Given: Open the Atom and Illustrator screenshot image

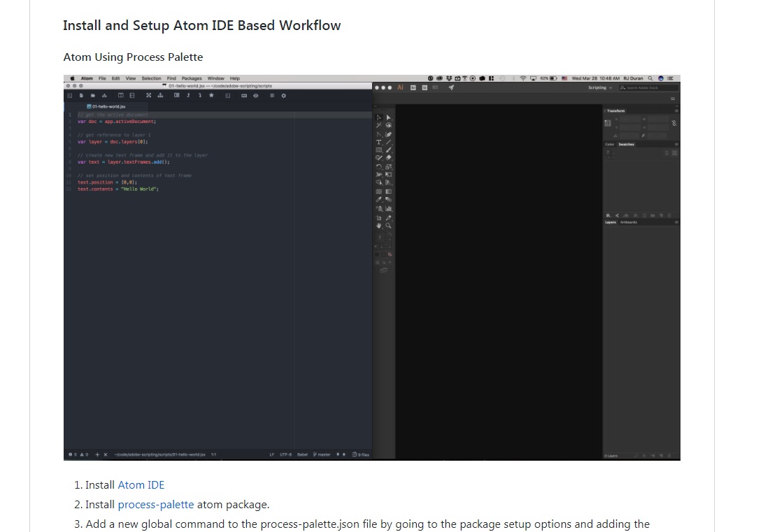Looking at the screenshot, I should tap(371, 268).
